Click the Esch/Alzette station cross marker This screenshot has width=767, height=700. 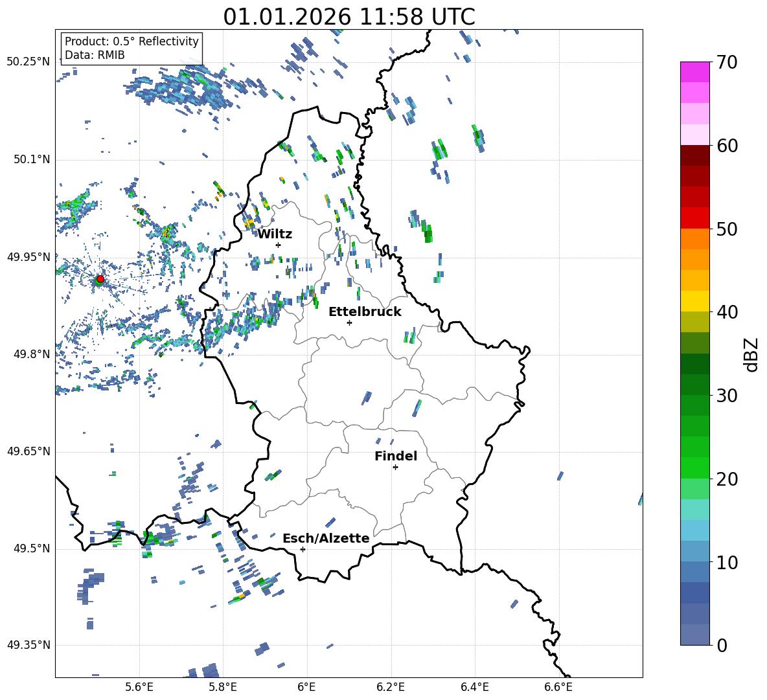(303, 549)
